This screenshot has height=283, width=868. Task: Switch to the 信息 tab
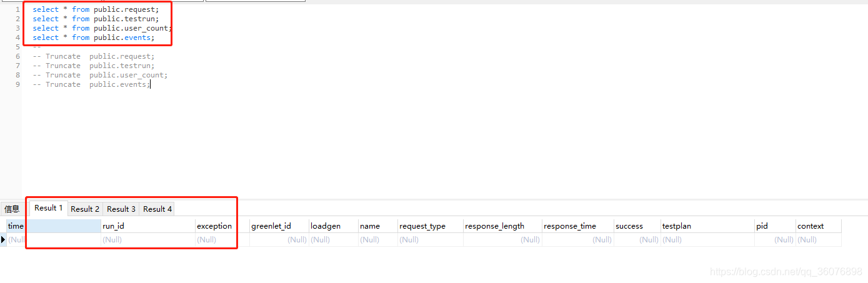pyautogui.click(x=12, y=209)
